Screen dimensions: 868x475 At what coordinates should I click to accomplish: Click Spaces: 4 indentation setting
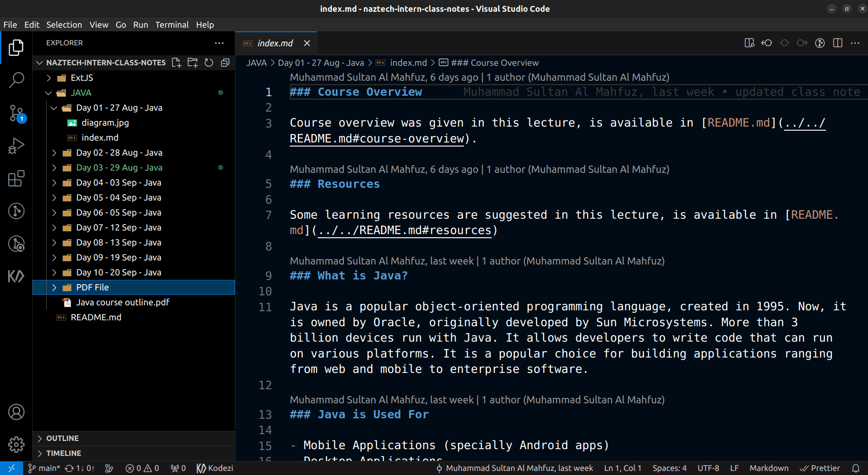pyautogui.click(x=669, y=468)
